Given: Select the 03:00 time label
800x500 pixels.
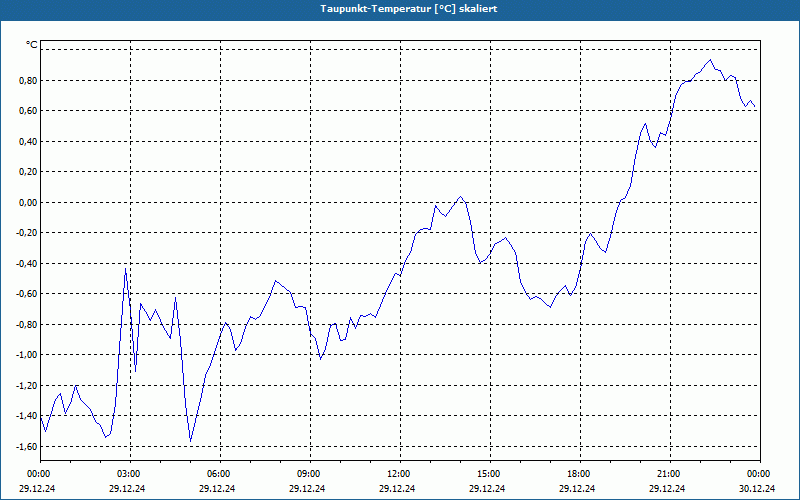Looking at the screenshot, I should [x=131, y=474].
